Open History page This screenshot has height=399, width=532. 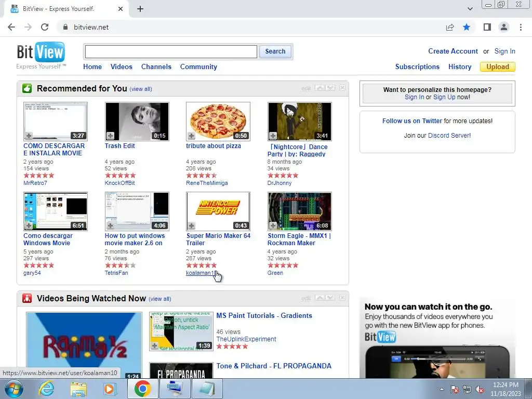pyautogui.click(x=460, y=67)
